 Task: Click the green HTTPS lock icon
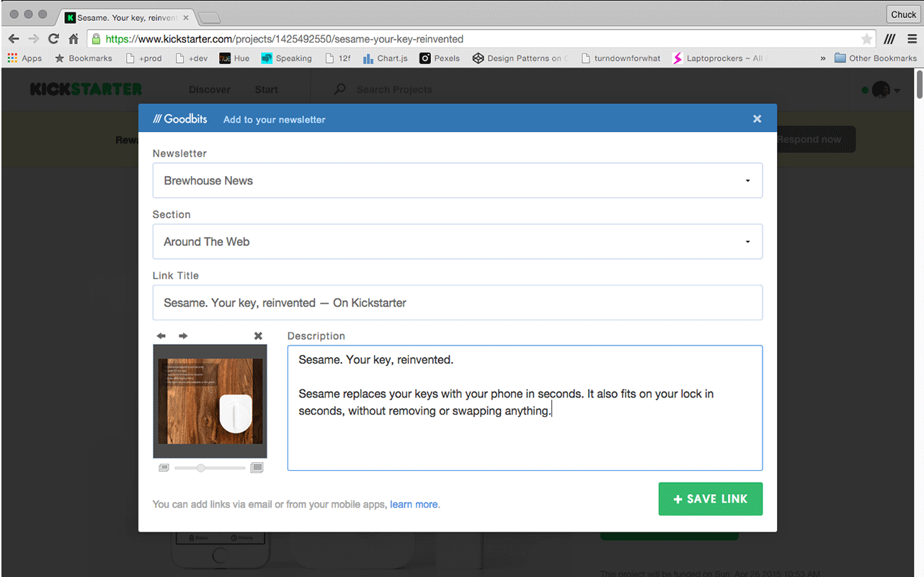(95, 39)
